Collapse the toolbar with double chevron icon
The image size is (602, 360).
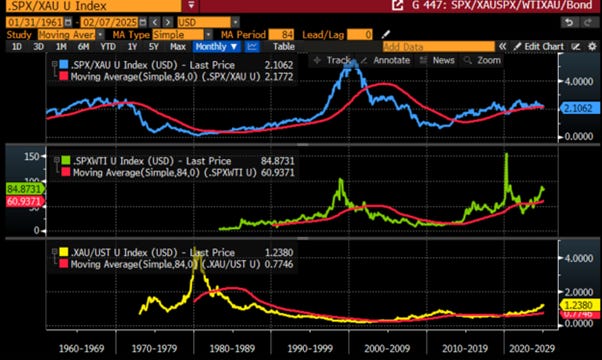click(x=502, y=46)
